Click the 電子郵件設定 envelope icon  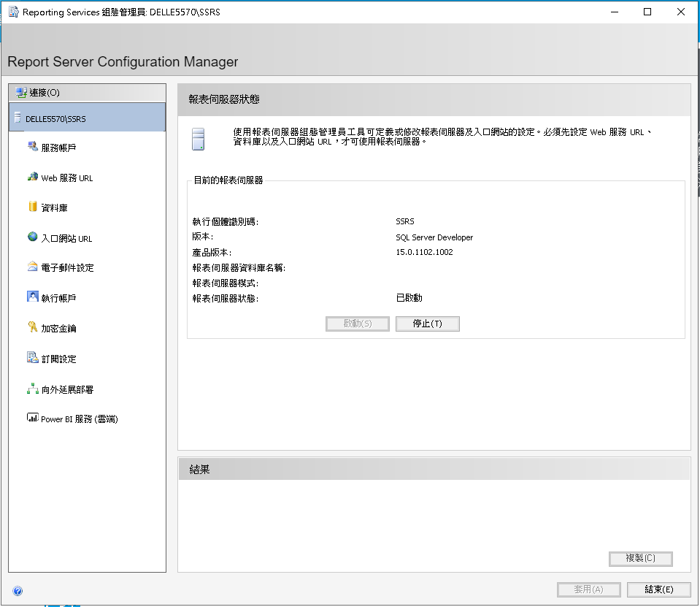(x=33, y=267)
